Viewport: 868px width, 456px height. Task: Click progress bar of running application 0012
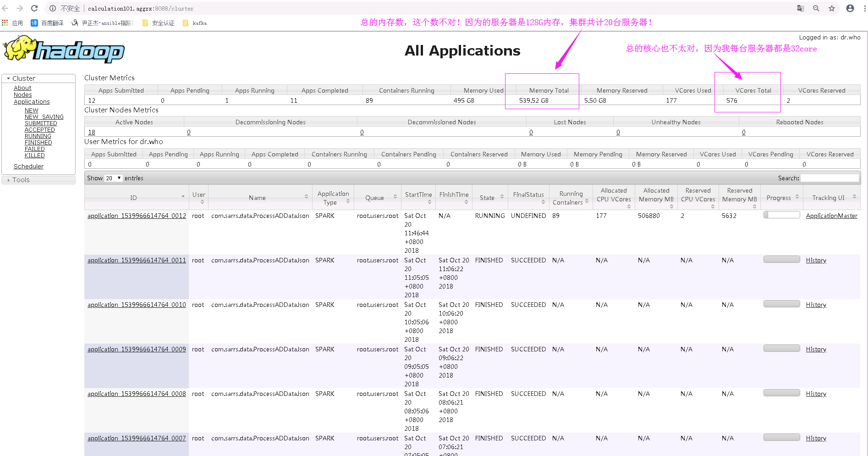pyautogui.click(x=782, y=215)
